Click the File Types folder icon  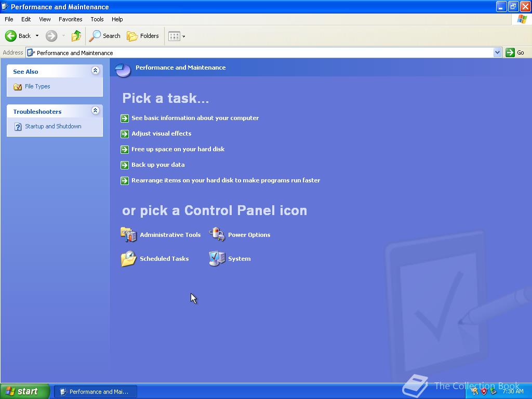pos(18,87)
